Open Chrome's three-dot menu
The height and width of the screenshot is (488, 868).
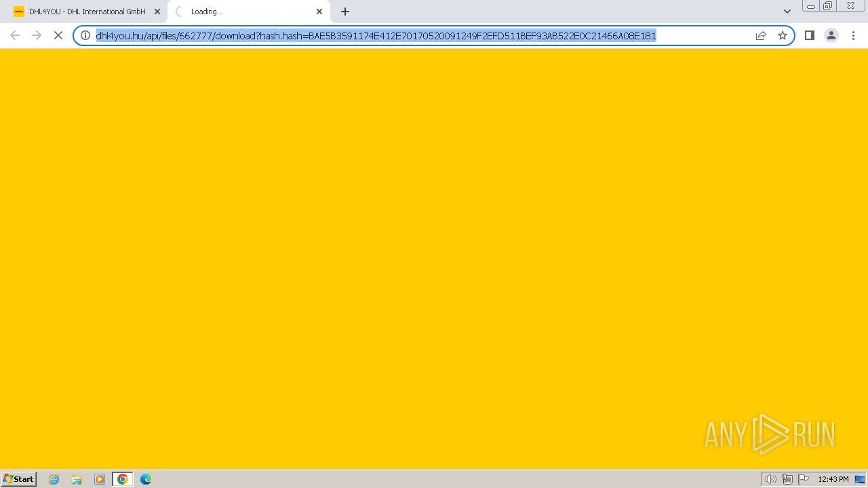853,35
